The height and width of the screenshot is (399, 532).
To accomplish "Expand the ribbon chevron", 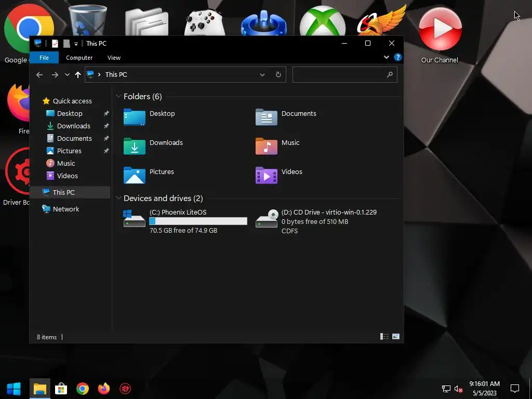I will tap(386, 57).
